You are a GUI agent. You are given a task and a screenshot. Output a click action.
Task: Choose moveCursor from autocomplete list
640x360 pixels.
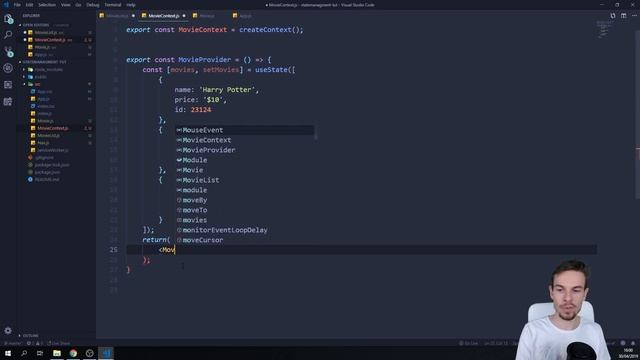245,240
